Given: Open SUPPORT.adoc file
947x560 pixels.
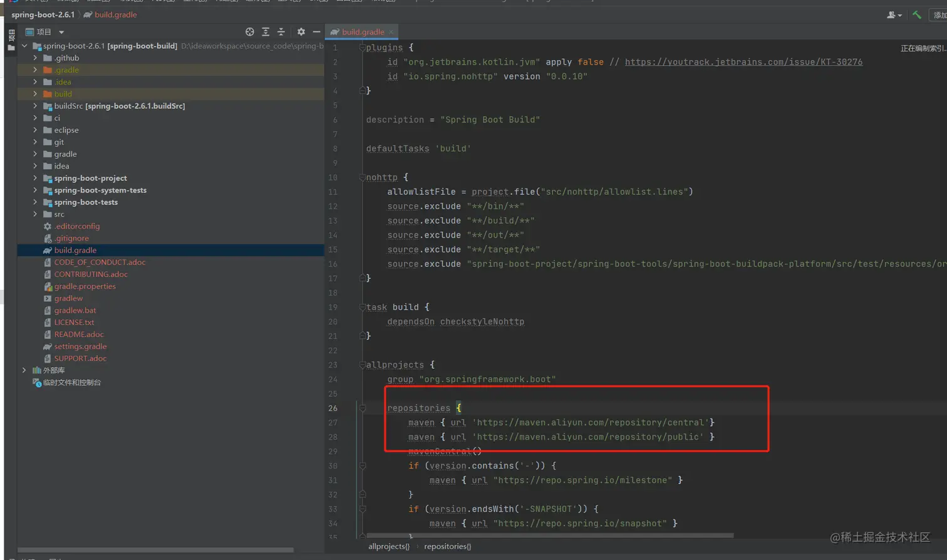Looking at the screenshot, I should coord(80,358).
